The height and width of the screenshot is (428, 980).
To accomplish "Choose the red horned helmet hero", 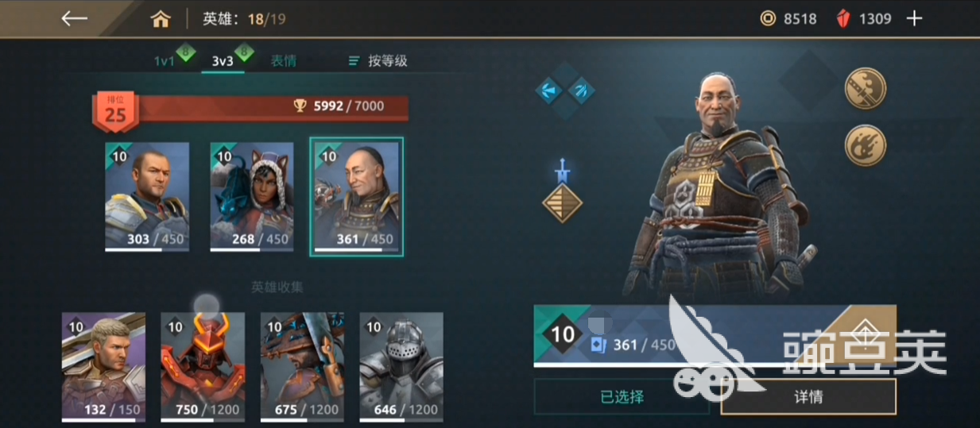I will coord(203,366).
